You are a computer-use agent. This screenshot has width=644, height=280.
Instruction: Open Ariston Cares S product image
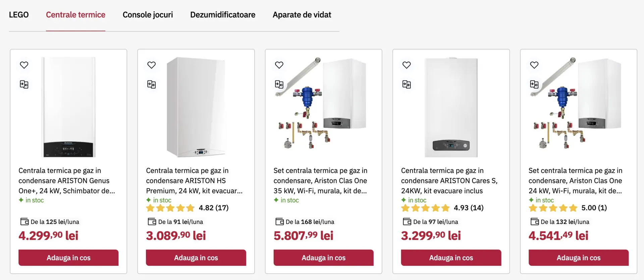pos(451,107)
